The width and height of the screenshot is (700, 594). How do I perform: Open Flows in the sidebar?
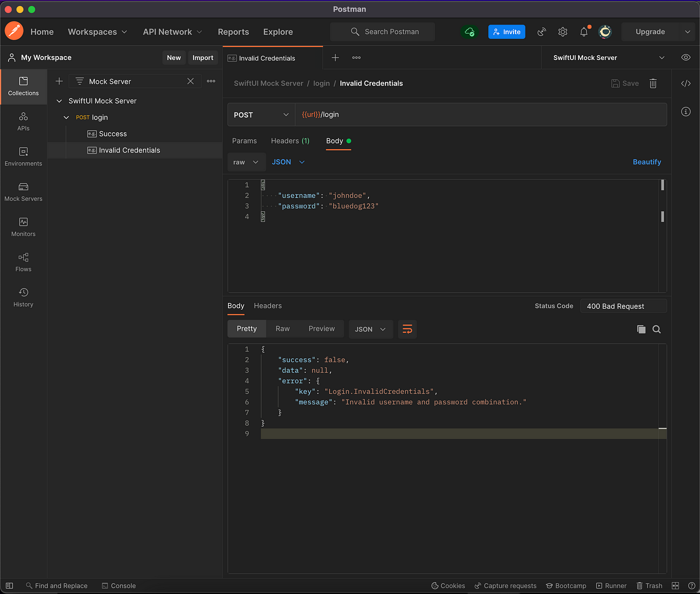23,263
